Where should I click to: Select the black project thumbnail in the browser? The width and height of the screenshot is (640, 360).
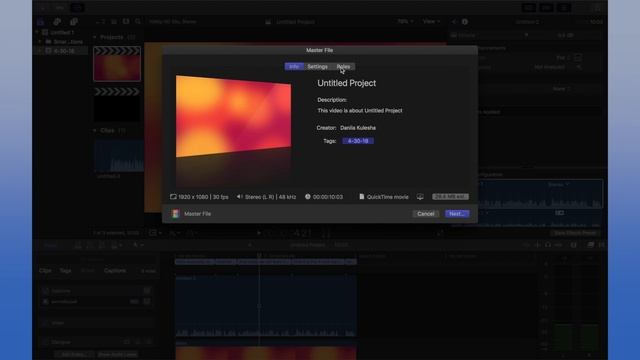click(117, 104)
